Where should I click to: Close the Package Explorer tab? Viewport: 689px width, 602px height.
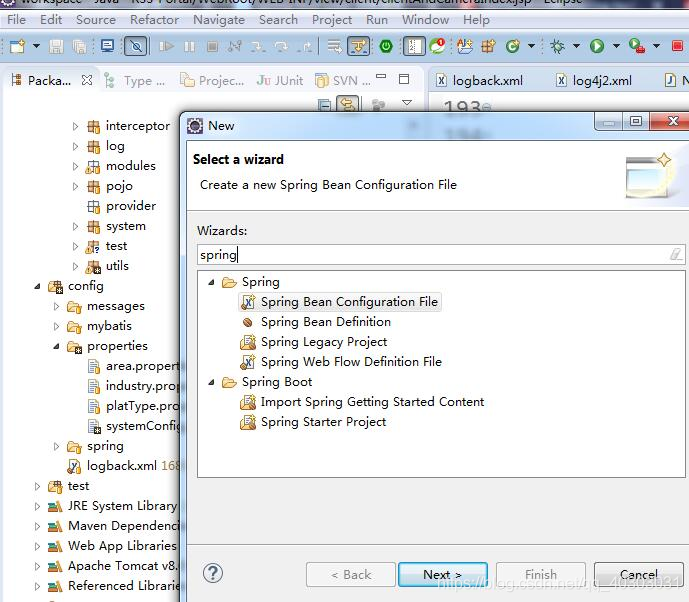click(x=87, y=80)
